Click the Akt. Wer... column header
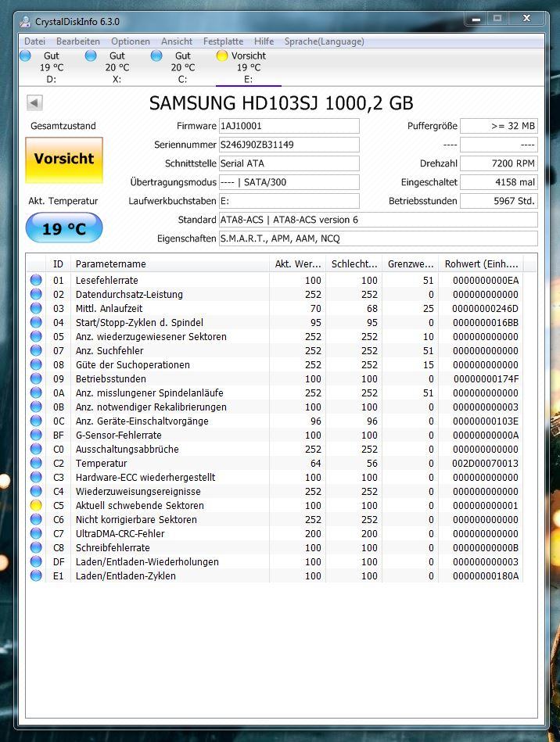This screenshot has height=742, width=560. coord(297,263)
